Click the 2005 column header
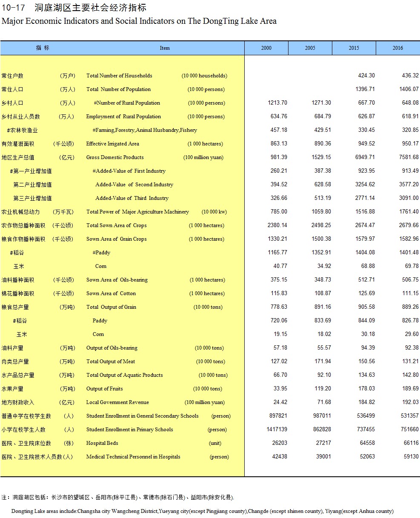Image resolution: width=420 pixels, height=518 pixels. tap(310, 48)
